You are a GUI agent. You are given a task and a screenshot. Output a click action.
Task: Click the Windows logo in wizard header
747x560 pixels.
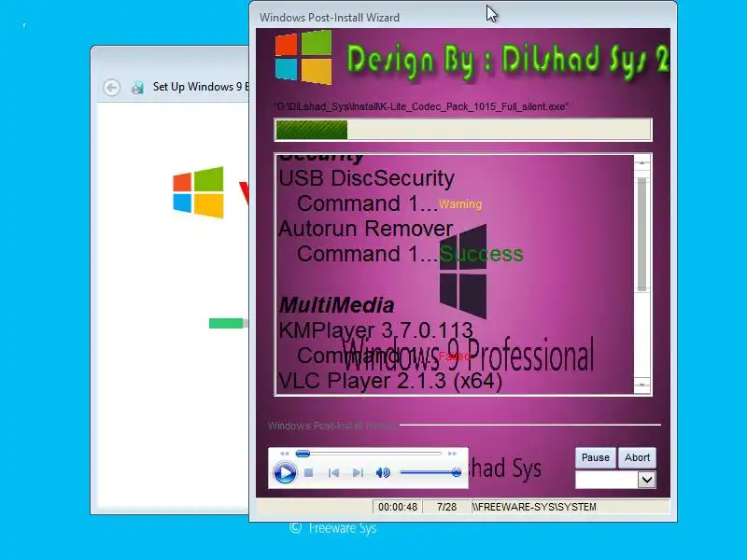coord(303,58)
